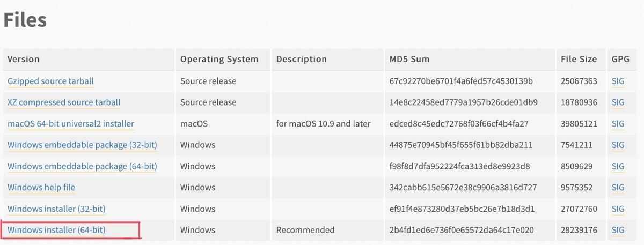644x245 pixels.
Task: Open SIG link for Gzipped source tarball
Action: click(x=618, y=81)
